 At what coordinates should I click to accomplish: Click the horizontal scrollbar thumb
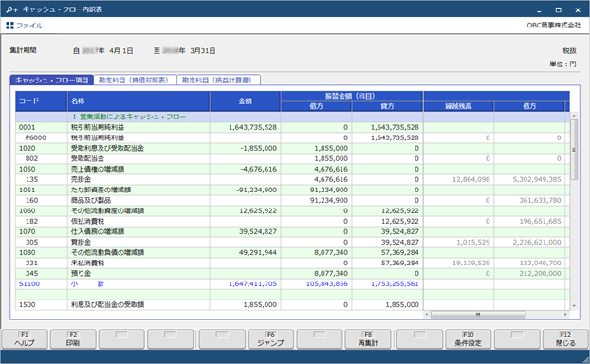pyautogui.click(x=478, y=314)
